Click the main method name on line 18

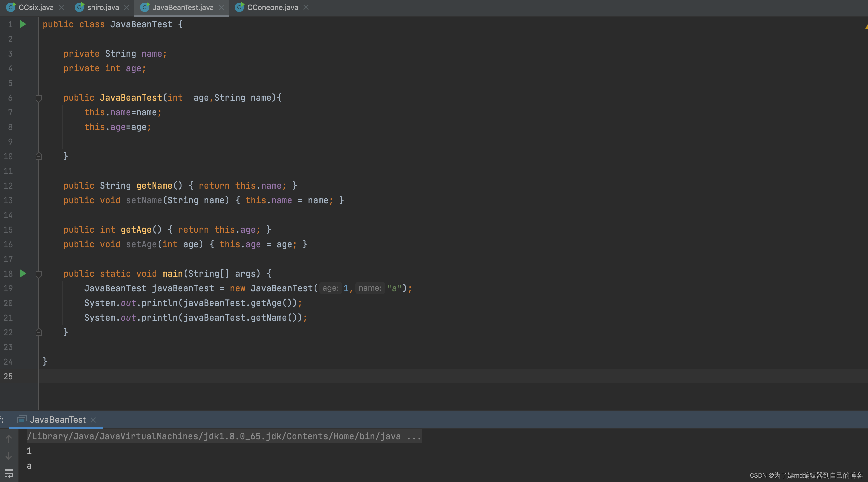(173, 273)
